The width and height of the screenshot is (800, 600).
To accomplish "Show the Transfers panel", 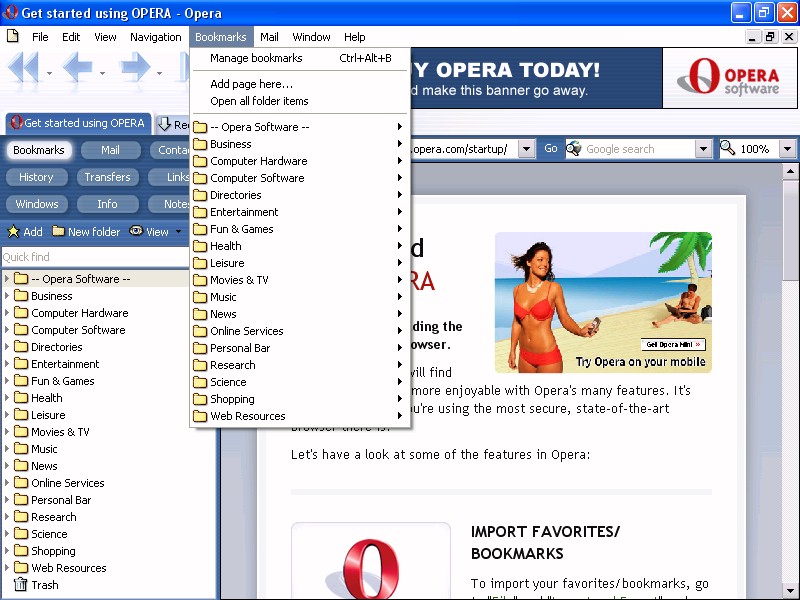I will (x=108, y=177).
